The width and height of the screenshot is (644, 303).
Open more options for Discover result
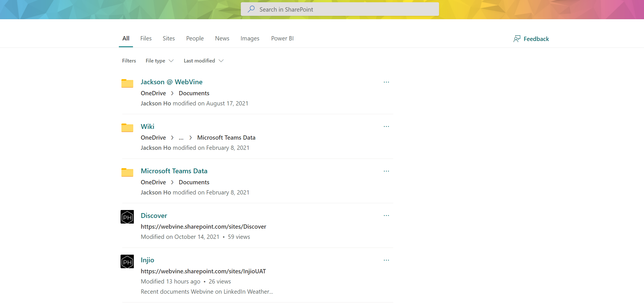(386, 216)
